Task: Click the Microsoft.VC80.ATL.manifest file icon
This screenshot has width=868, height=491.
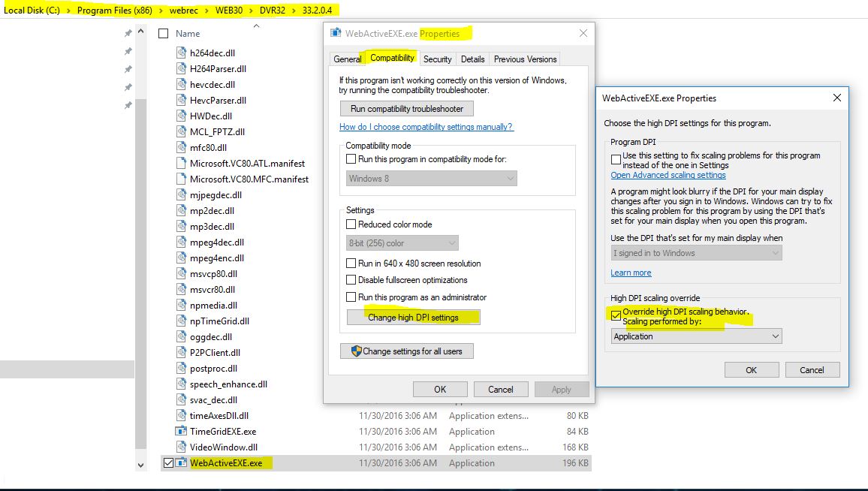Action: pyautogui.click(x=181, y=164)
